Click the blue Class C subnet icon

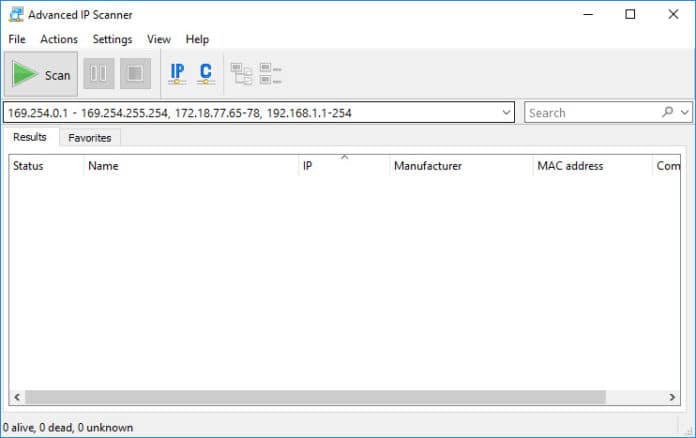click(206, 74)
